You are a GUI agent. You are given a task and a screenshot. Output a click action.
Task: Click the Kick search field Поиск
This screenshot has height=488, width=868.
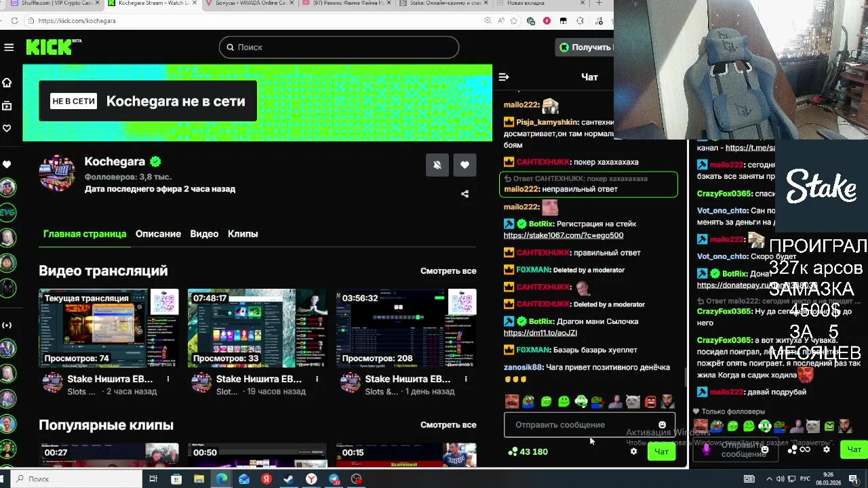pyautogui.click(x=339, y=47)
